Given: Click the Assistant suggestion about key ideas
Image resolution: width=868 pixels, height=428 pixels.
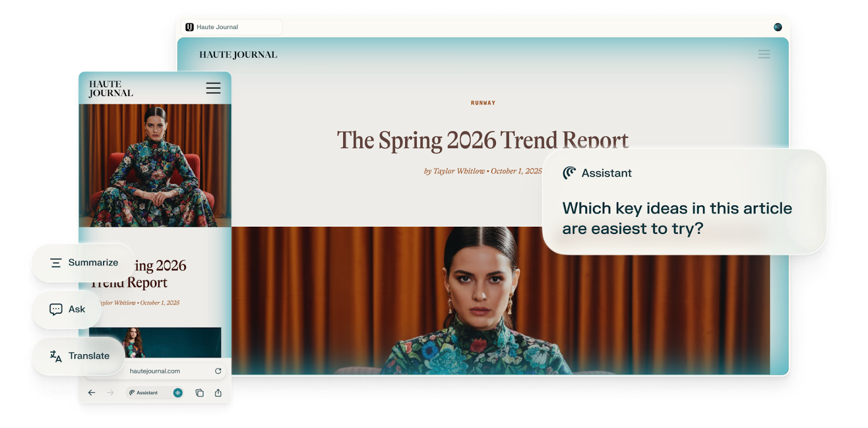Looking at the screenshot, I should [676, 218].
